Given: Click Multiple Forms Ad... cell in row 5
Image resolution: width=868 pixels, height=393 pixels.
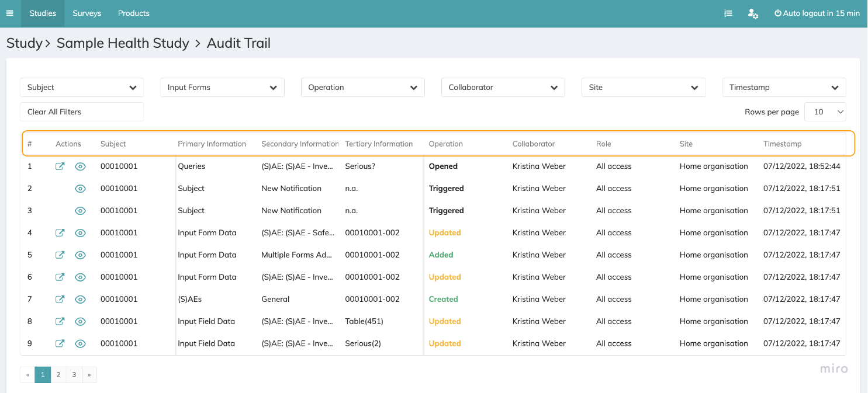Looking at the screenshot, I should click(x=297, y=255).
